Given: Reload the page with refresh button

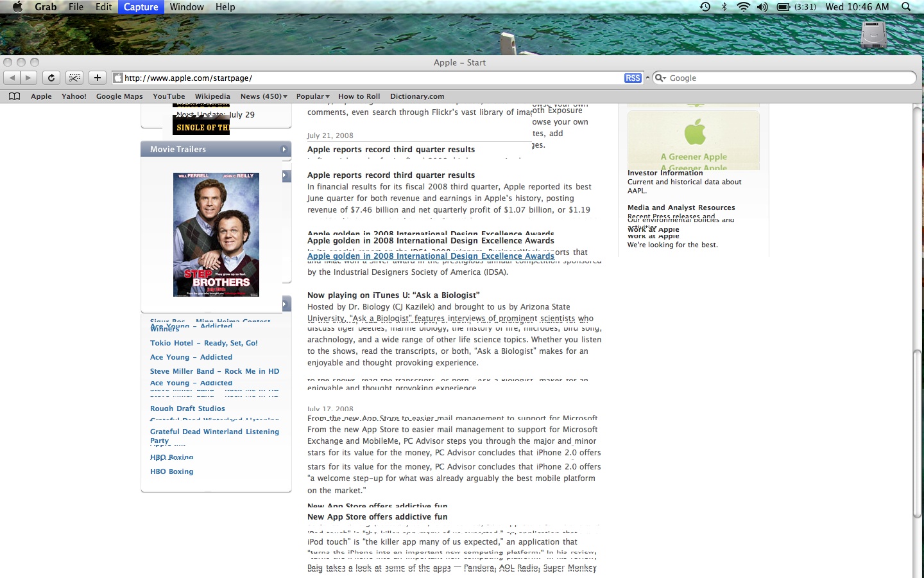Looking at the screenshot, I should [51, 78].
